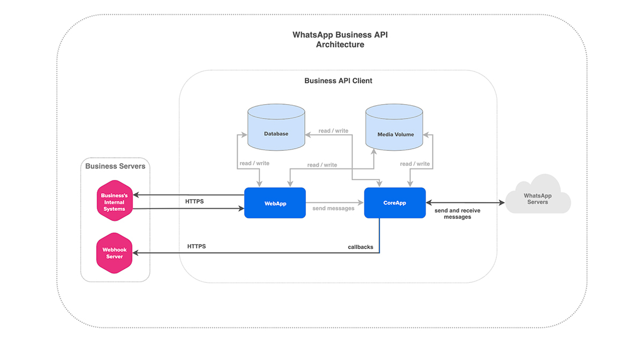Click the Business Servers panel title

pyautogui.click(x=115, y=166)
